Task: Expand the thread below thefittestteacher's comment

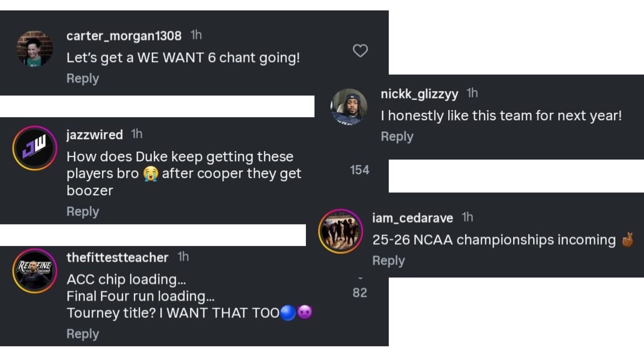Action: tap(82, 333)
